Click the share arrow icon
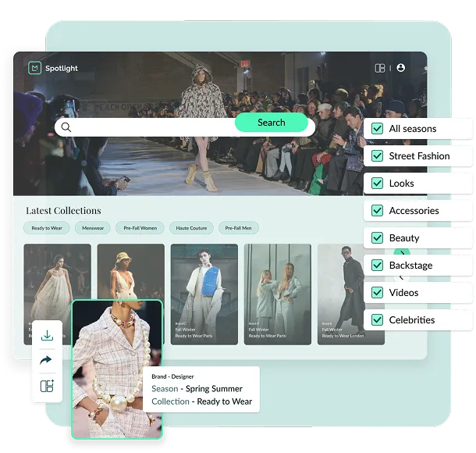476x453 pixels. 47,360
